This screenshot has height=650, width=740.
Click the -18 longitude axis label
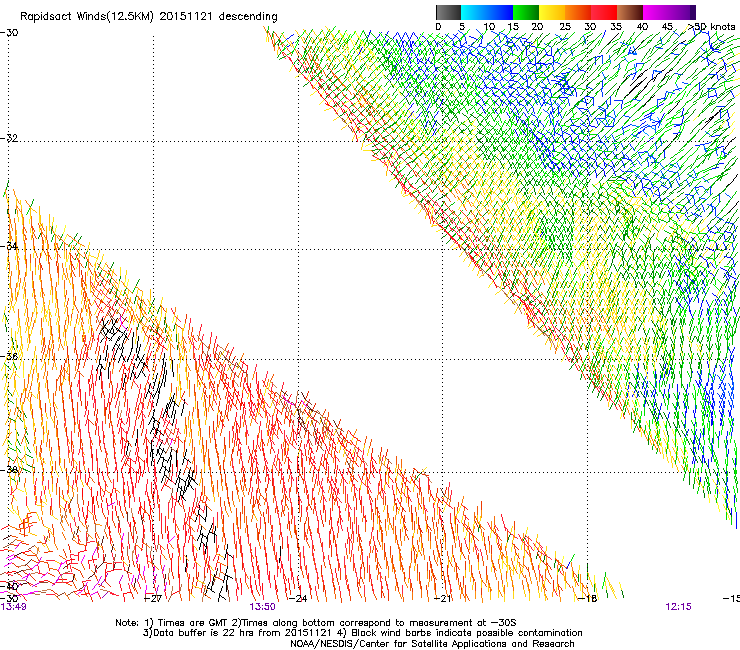coord(588,599)
